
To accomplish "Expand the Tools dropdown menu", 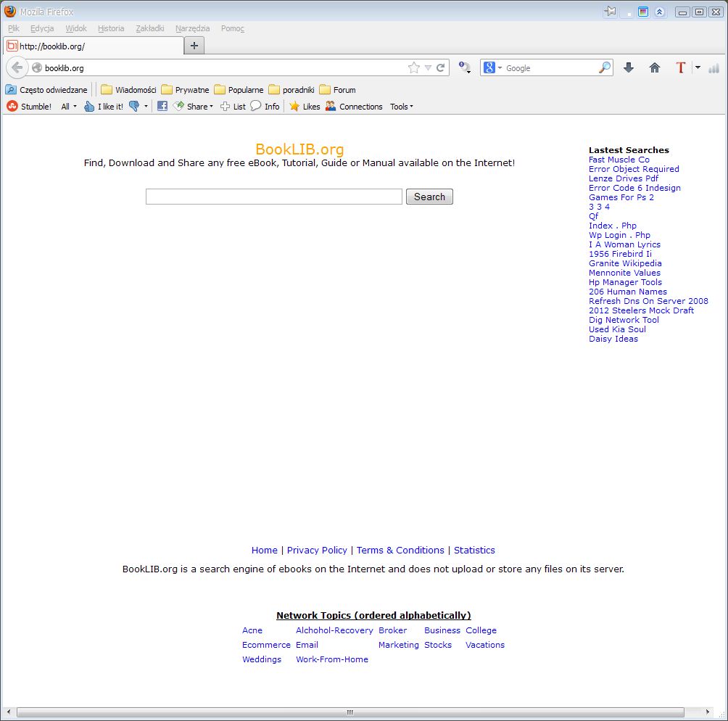I will tap(401, 107).
